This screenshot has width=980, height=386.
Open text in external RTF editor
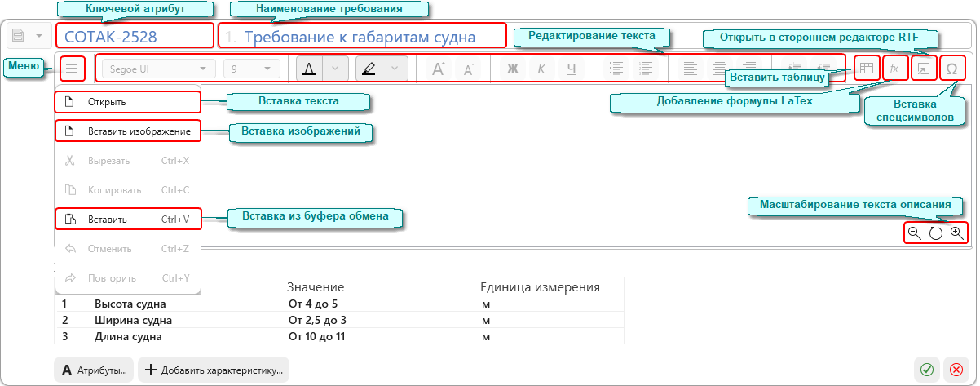(923, 69)
